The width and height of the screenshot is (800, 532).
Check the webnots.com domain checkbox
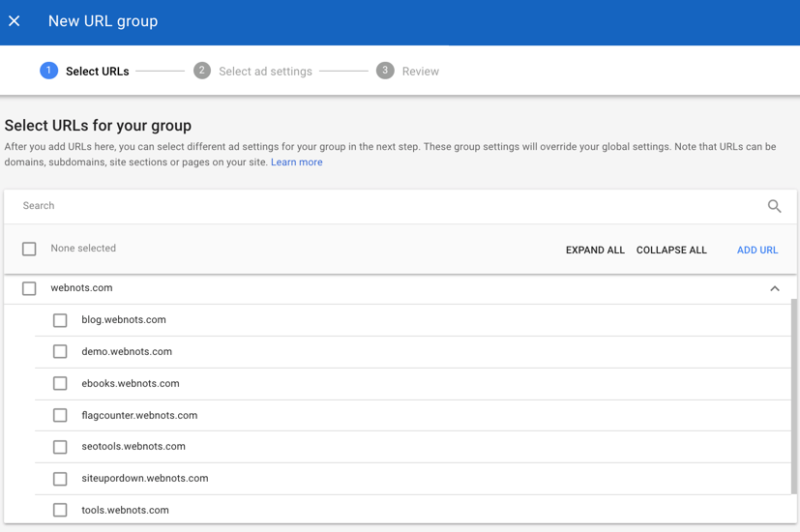click(29, 288)
